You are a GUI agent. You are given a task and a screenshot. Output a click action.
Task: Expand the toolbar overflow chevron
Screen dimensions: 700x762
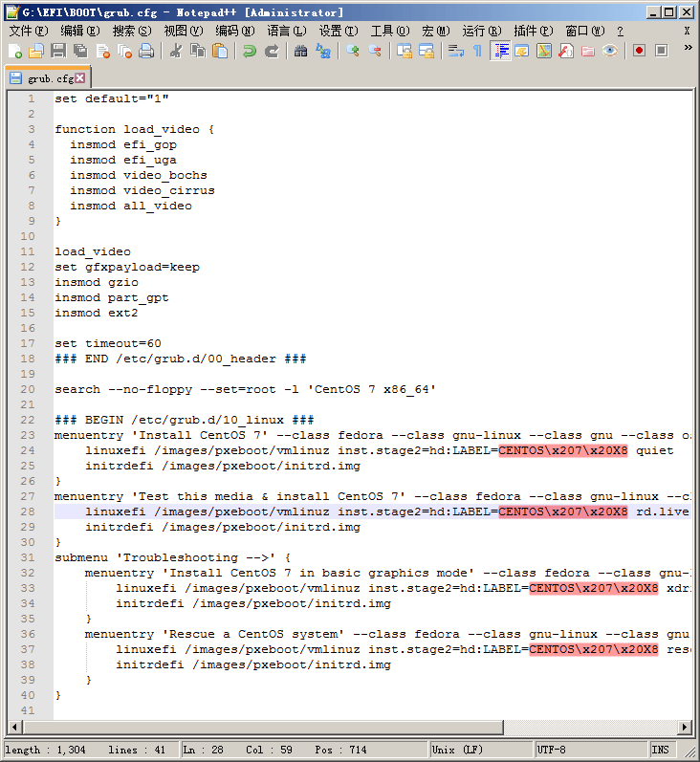click(x=688, y=47)
